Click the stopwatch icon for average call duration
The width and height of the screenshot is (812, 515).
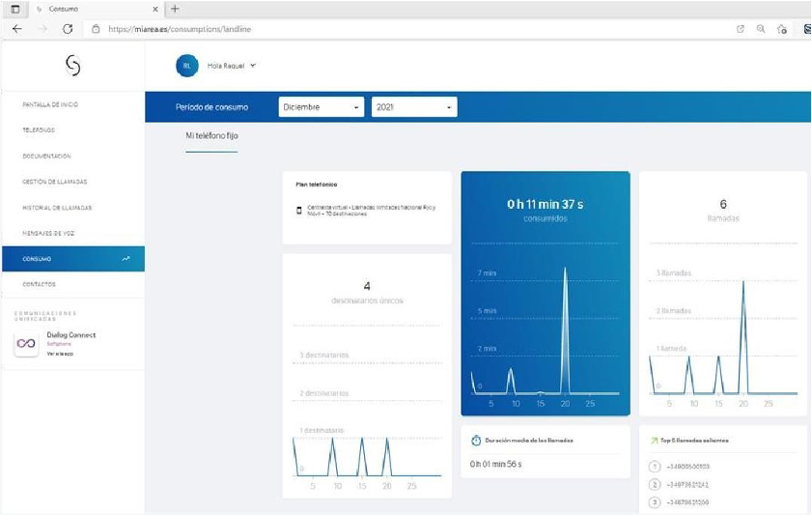coord(477,440)
